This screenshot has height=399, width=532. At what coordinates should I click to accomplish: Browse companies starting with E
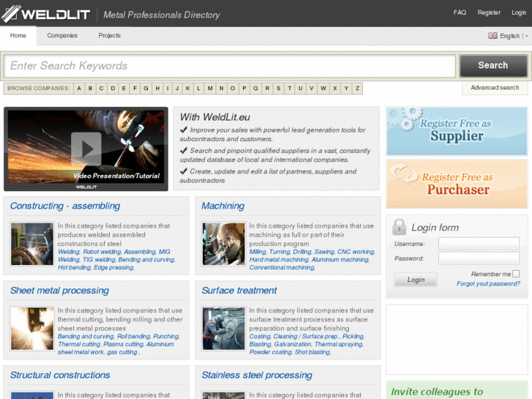coord(124,89)
